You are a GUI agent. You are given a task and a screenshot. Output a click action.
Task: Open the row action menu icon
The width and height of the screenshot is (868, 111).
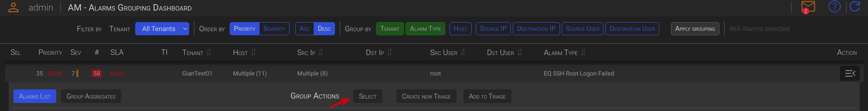click(x=850, y=73)
